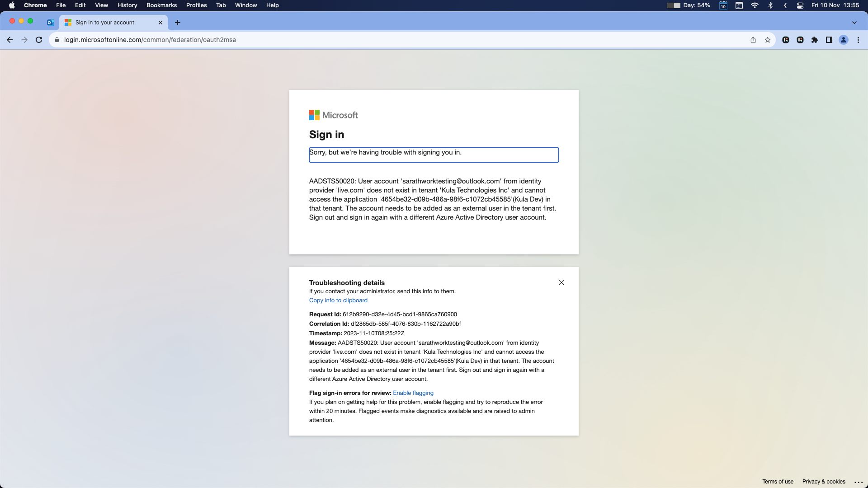
Task: Open a new tab with plus button
Action: pyautogui.click(x=178, y=22)
